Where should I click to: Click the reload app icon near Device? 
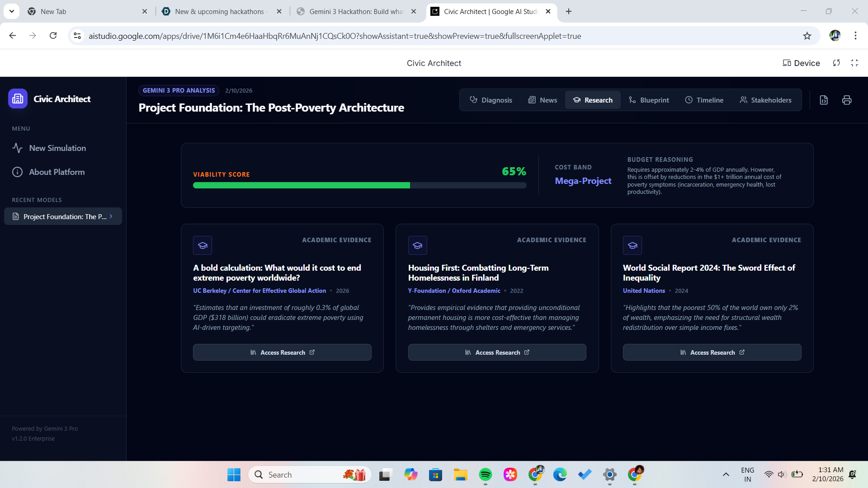tap(836, 63)
